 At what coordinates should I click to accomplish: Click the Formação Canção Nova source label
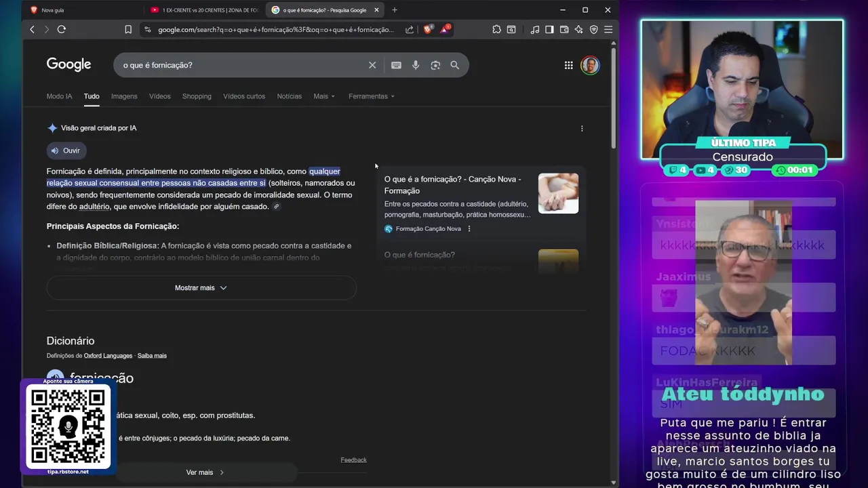click(x=428, y=228)
